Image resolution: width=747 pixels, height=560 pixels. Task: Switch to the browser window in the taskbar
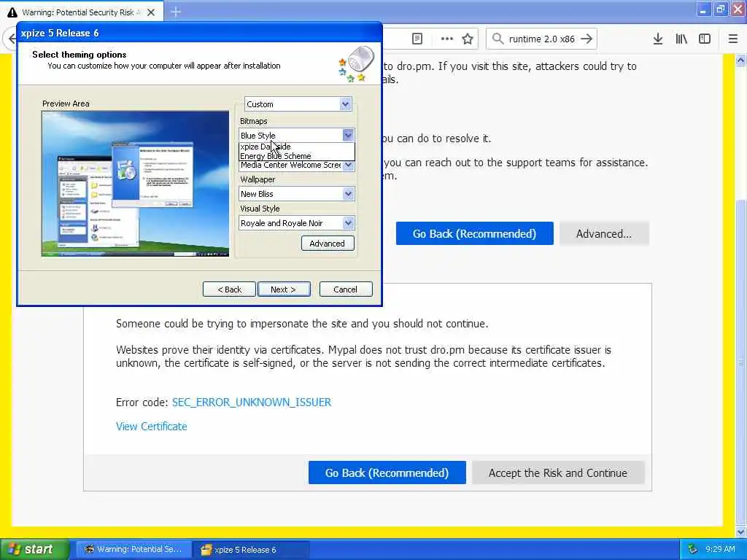(134, 549)
